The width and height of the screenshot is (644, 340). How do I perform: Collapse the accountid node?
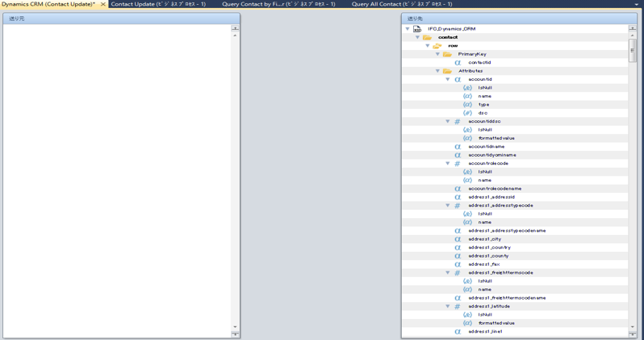click(x=448, y=80)
